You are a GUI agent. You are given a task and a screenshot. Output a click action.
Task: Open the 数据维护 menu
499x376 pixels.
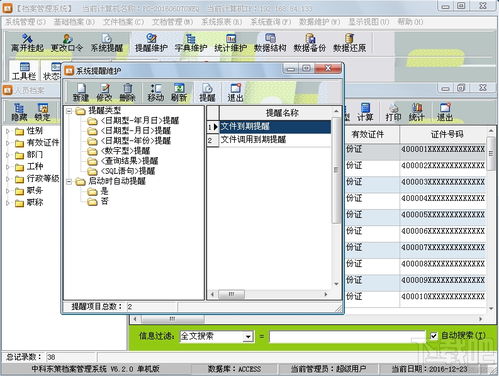pos(319,22)
